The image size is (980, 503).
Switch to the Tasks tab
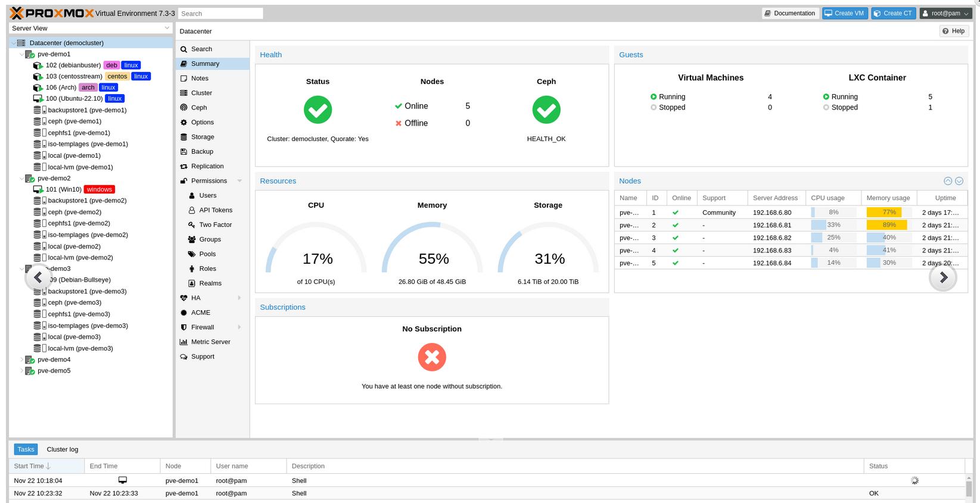click(x=26, y=449)
